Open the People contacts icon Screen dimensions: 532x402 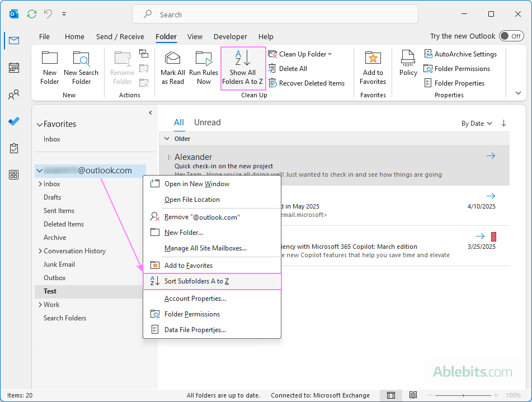(14, 95)
